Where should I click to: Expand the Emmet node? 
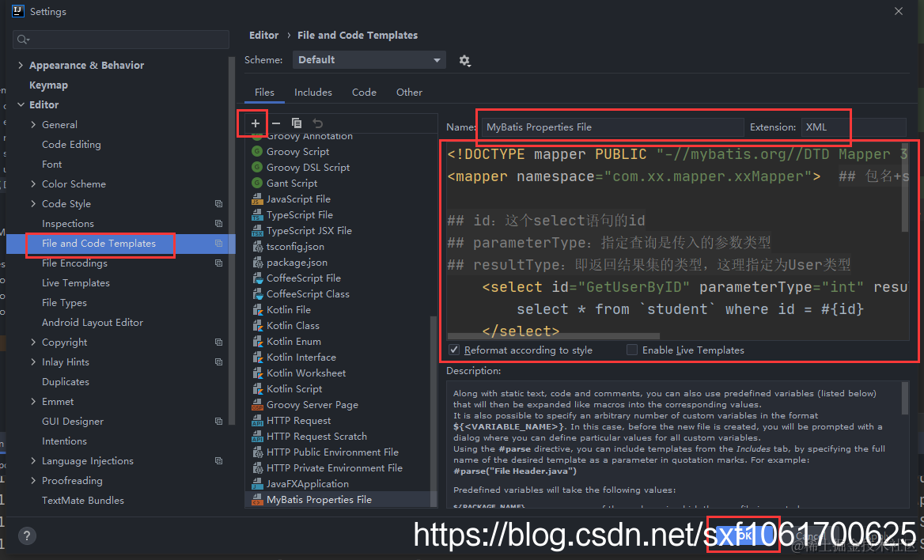point(33,402)
